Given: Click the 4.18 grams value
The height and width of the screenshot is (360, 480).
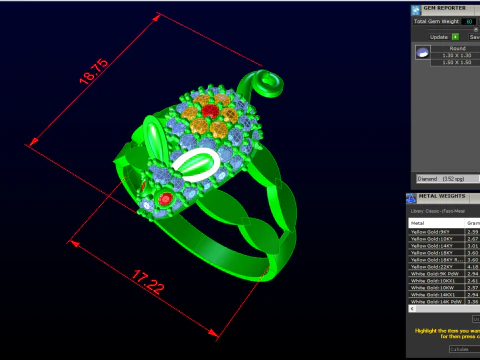Looking at the screenshot, I should click(473, 267).
